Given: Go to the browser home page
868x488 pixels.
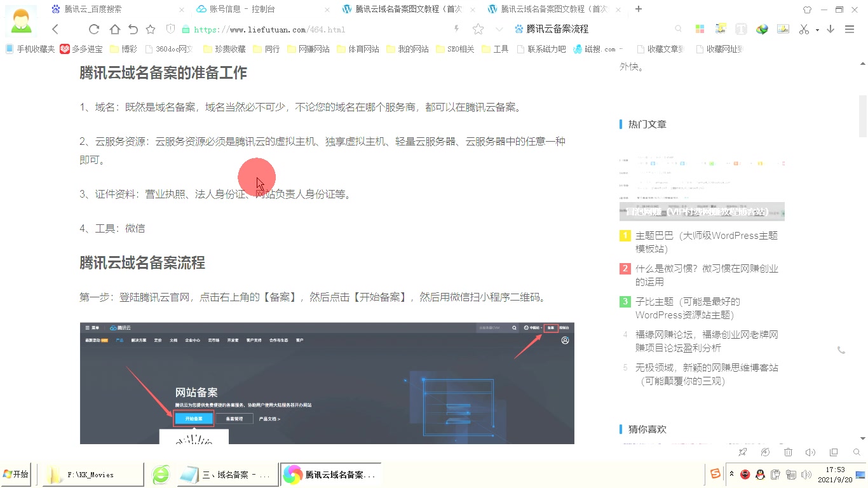Looking at the screenshot, I should coord(114,29).
